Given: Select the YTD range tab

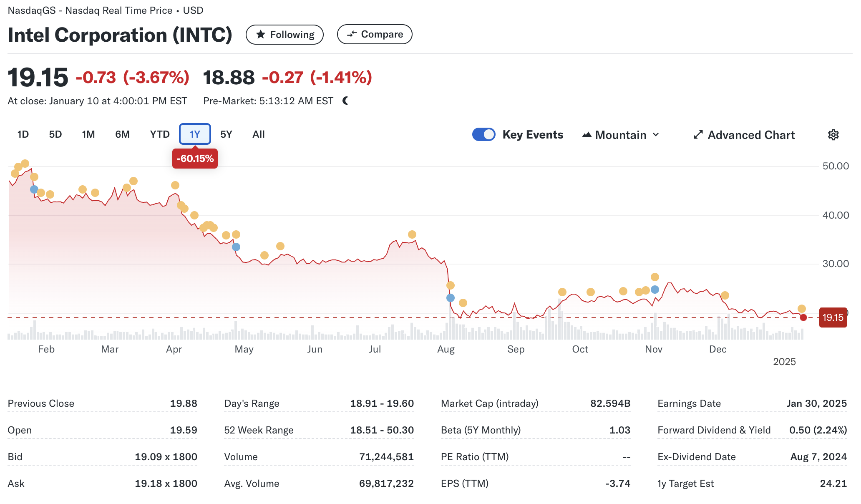Looking at the screenshot, I should [x=160, y=134].
